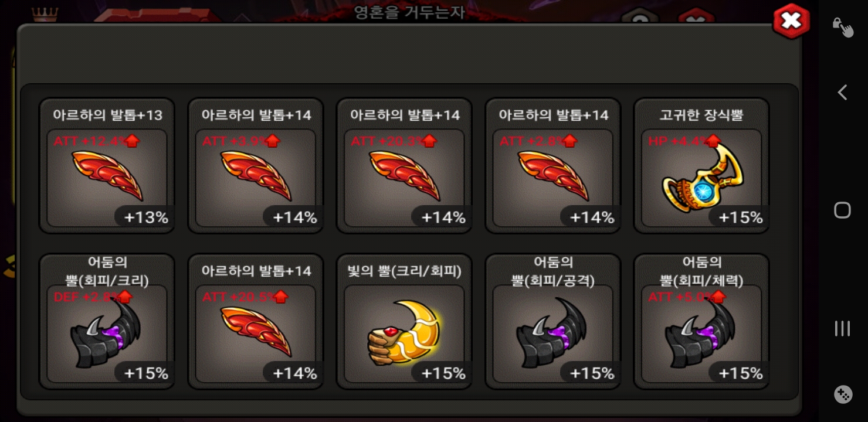Close the item list popup
868x422 pixels.
(791, 22)
